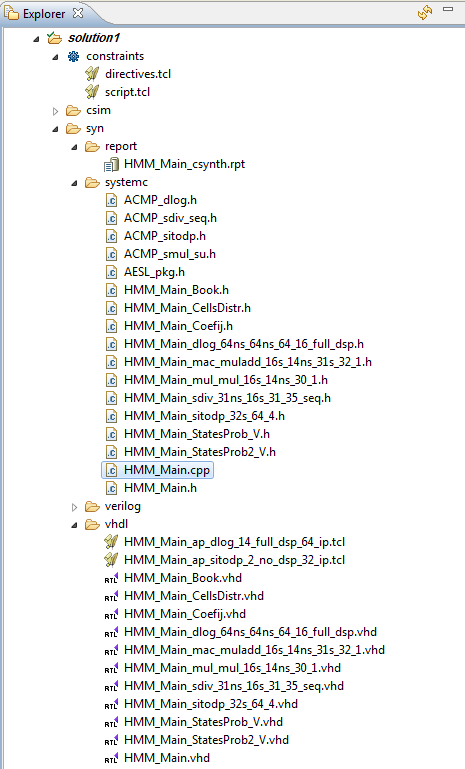Click the solution1 folder icon
This screenshot has width=465, height=769.
[x=54, y=38]
